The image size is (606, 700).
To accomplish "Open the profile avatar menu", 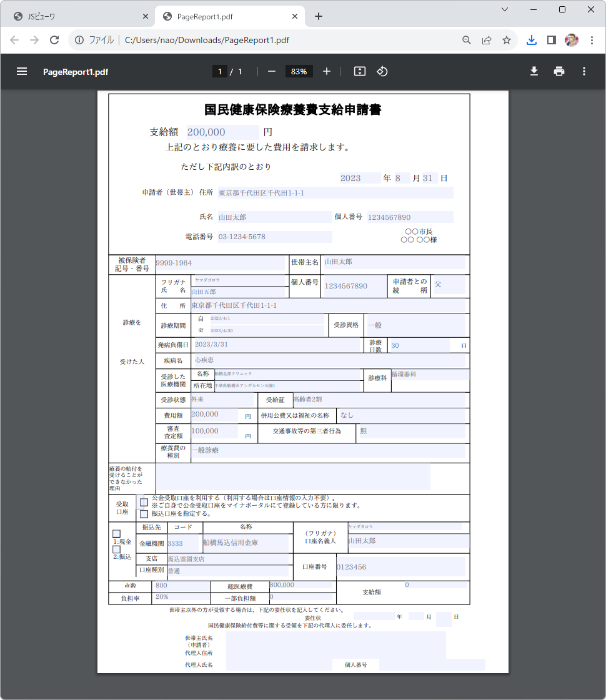I will point(572,40).
